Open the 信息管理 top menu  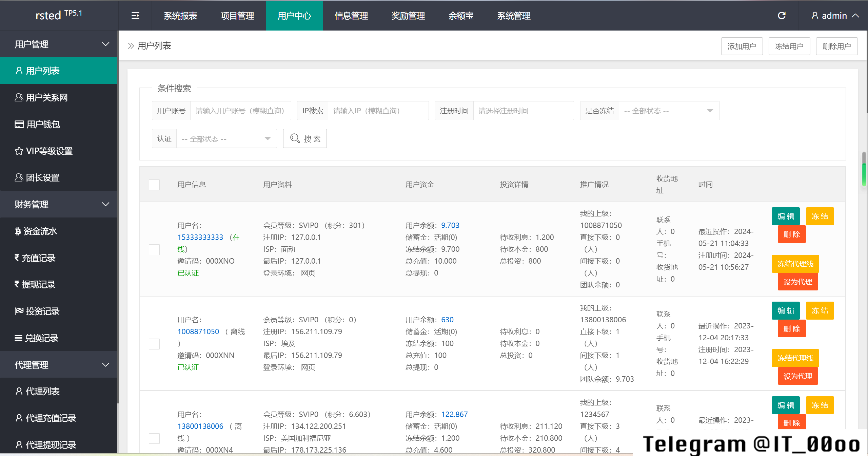click(351, 16)
